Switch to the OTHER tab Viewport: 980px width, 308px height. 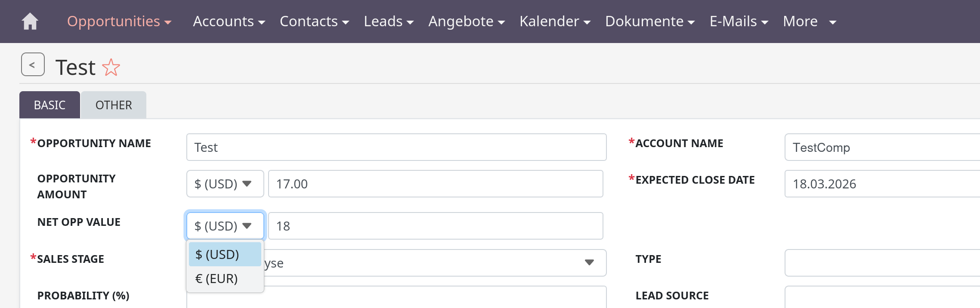[x=114, y=105]
